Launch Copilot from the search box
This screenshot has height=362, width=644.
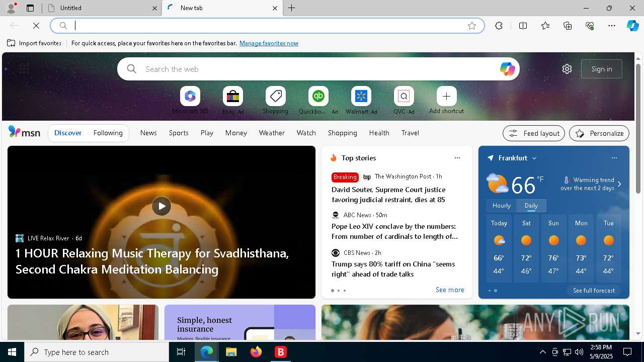coord(507,69)
